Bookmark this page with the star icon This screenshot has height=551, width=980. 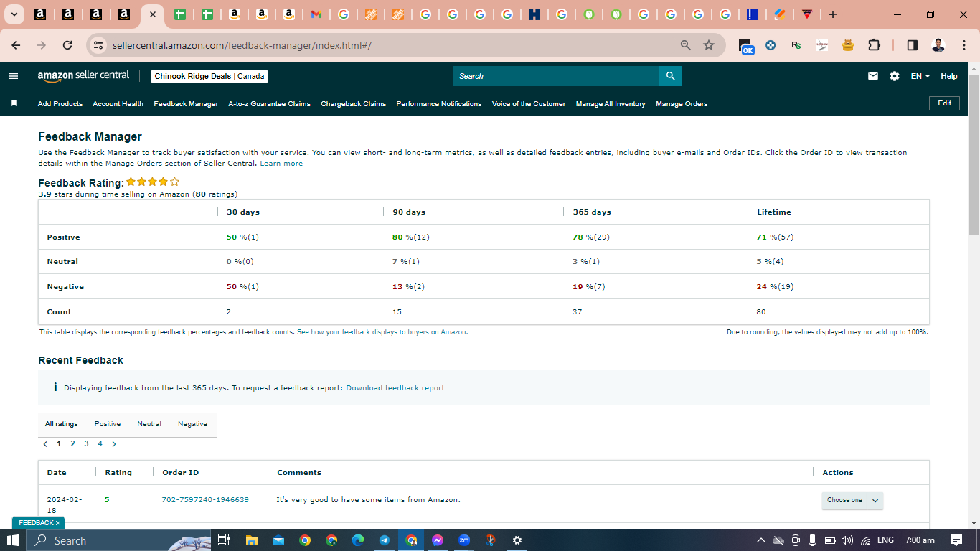click(709, 45)
